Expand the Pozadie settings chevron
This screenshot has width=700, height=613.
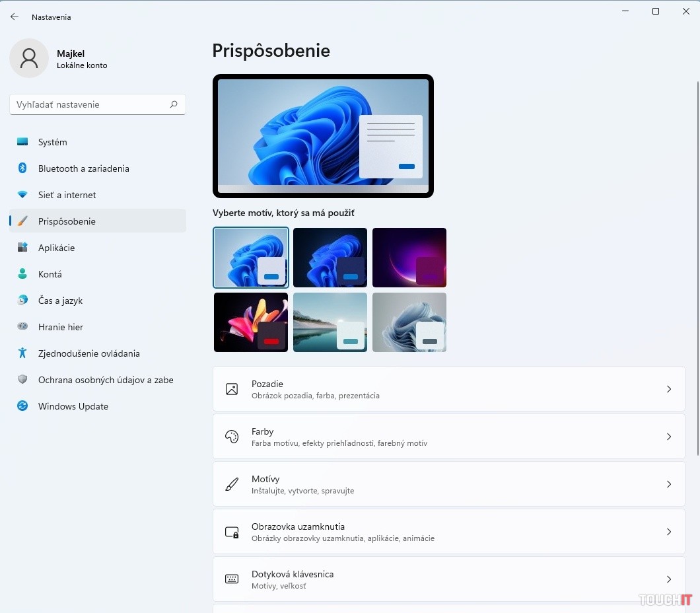click(x=668, y=389)
